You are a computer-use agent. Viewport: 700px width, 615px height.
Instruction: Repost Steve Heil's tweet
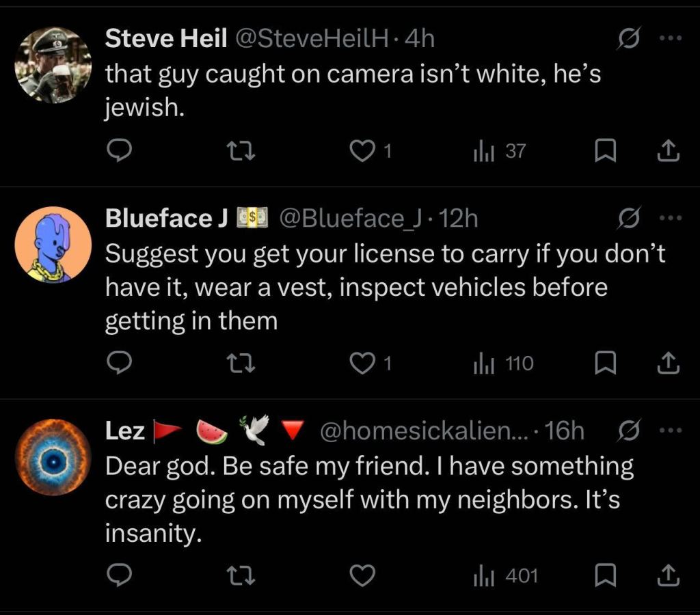(x=241, y=152)
